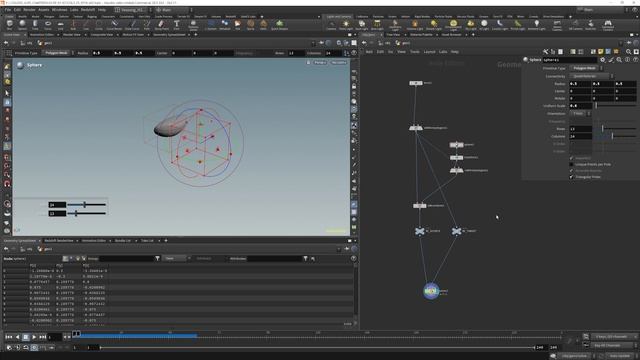
Task: Toggle Triangular Poles checkbox
Action: tap(571, 177)
